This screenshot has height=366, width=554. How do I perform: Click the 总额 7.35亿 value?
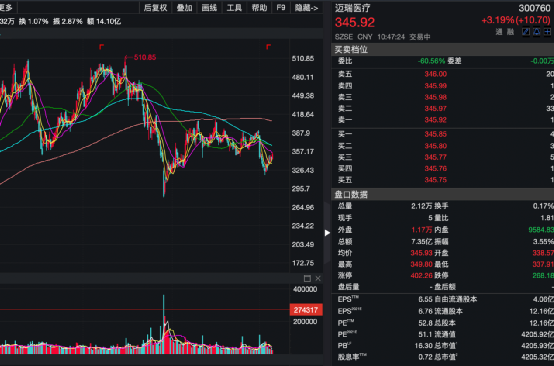(422, 242)
